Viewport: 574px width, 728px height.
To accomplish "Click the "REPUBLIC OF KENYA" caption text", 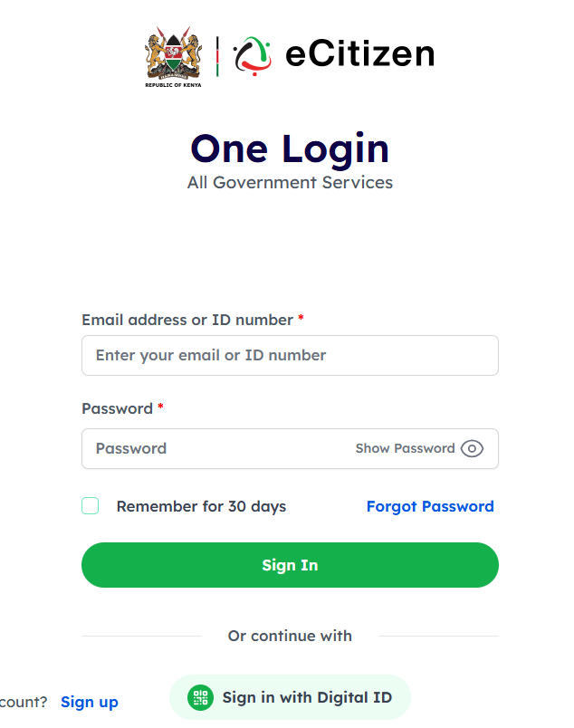I will [173, 84].
